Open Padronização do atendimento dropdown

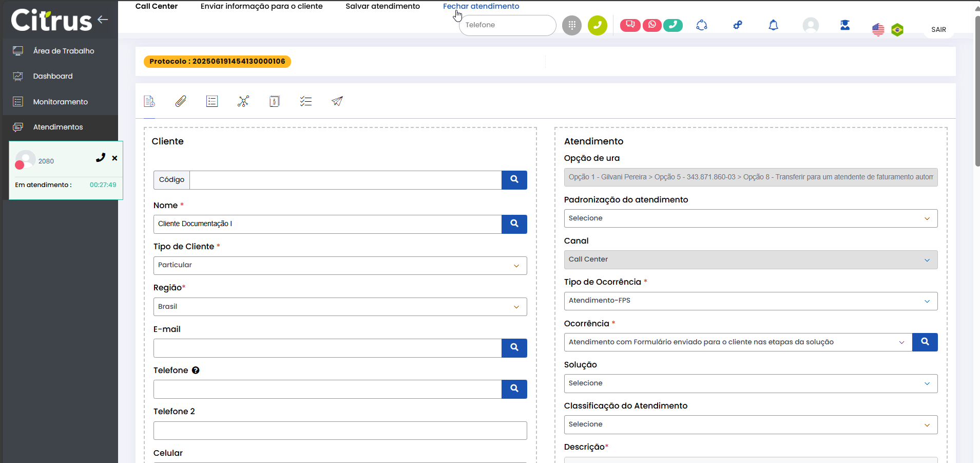click(x=750, y=218)
